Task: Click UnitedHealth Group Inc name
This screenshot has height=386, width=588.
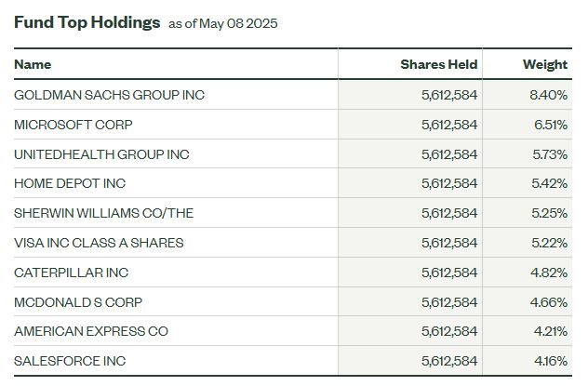Action: click(101, 154)
